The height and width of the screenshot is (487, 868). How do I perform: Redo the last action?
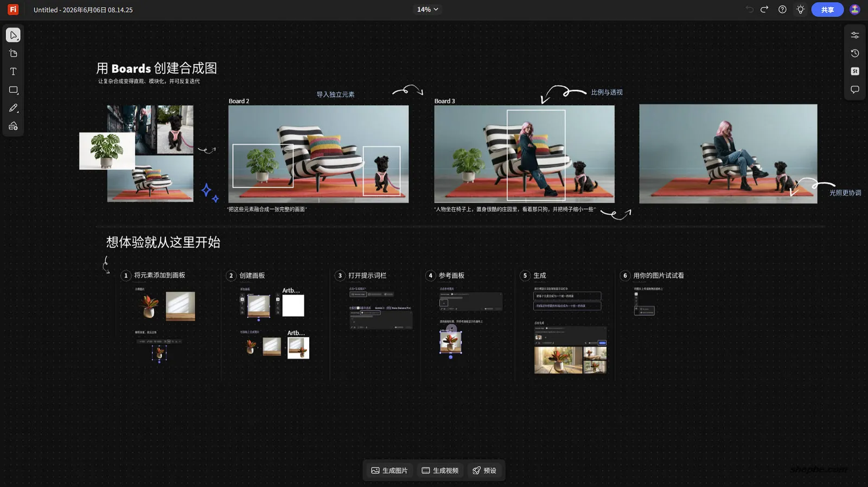(764, 9)
